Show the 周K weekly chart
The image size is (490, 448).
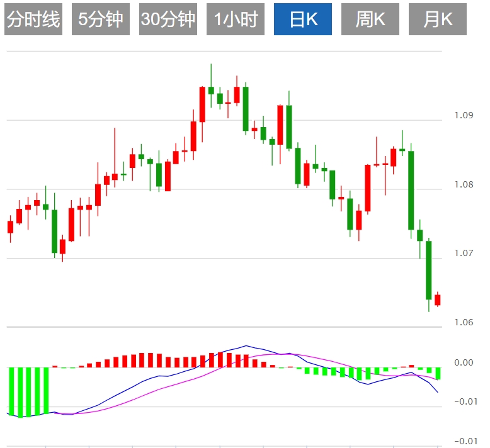click(370, 20)
